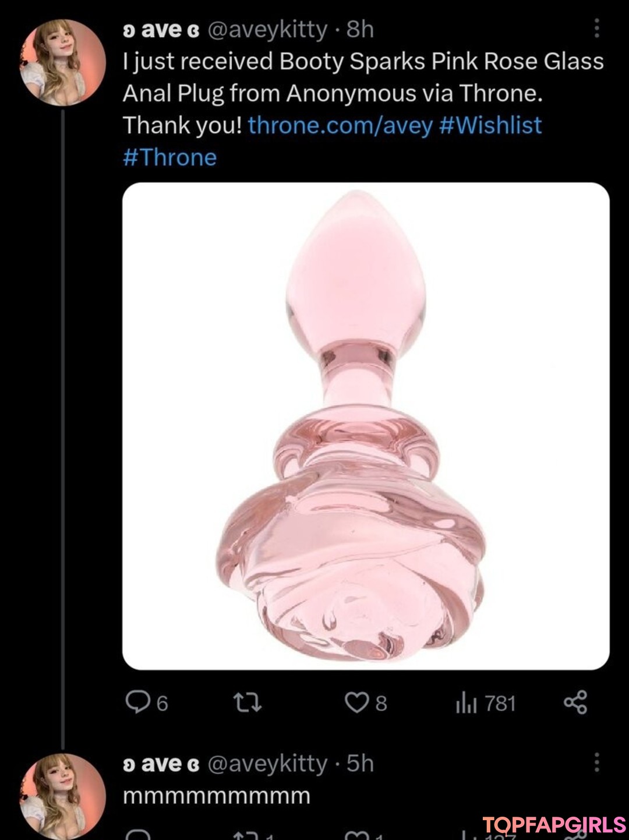
Task: Open the #Throne hashtag
Action: [169, 157]
